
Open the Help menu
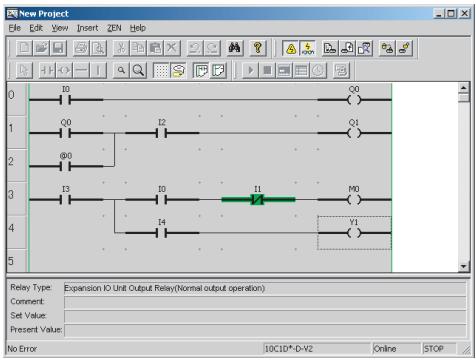[138, 28]
